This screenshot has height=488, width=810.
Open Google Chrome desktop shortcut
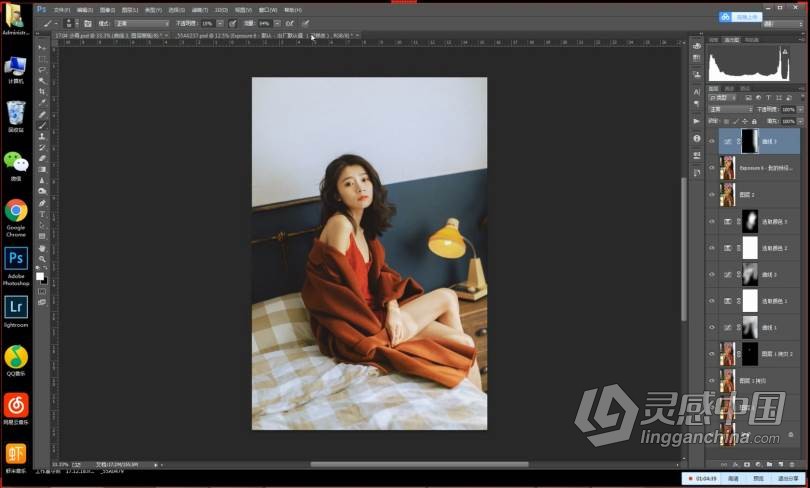point(16,218)
